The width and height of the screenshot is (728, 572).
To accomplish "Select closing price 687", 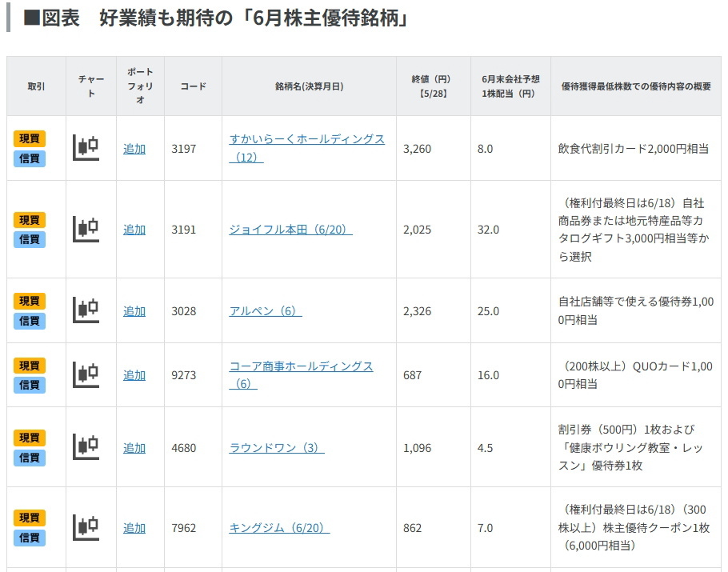I will pyautogui.click(x=412, y=375).
